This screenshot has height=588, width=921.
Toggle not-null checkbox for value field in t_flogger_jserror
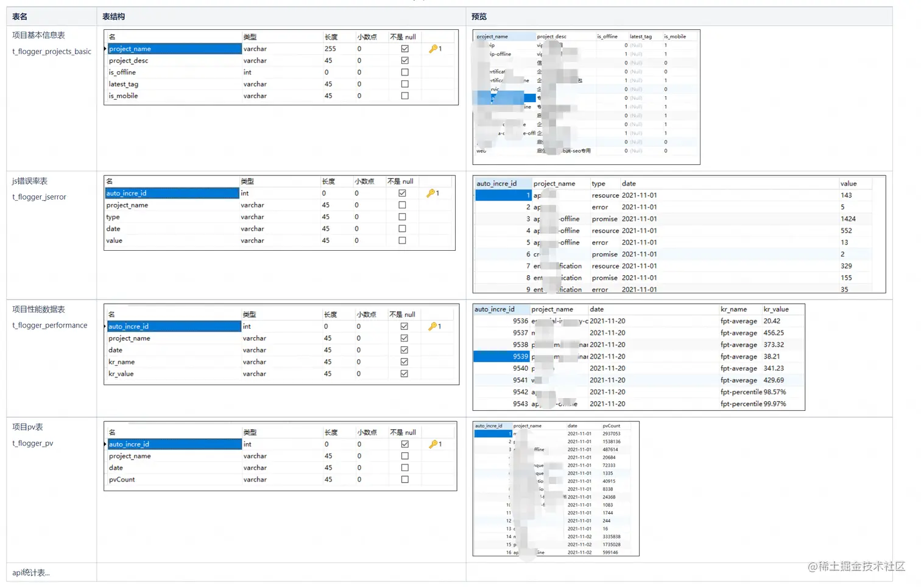pos(402,240)
